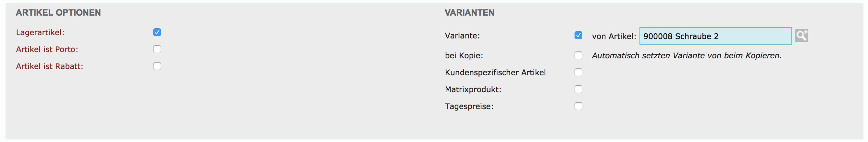Toggle the Matrixprodukt checkbox

point(578,89)
